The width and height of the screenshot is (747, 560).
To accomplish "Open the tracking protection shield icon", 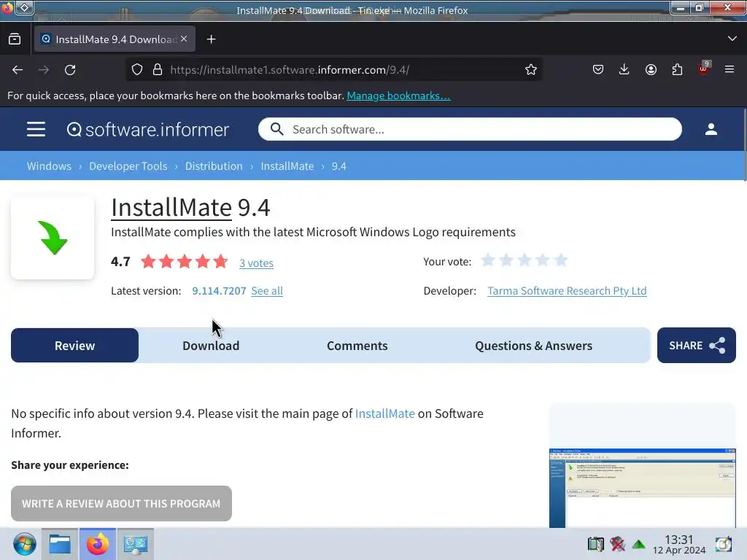I will 137,70.
